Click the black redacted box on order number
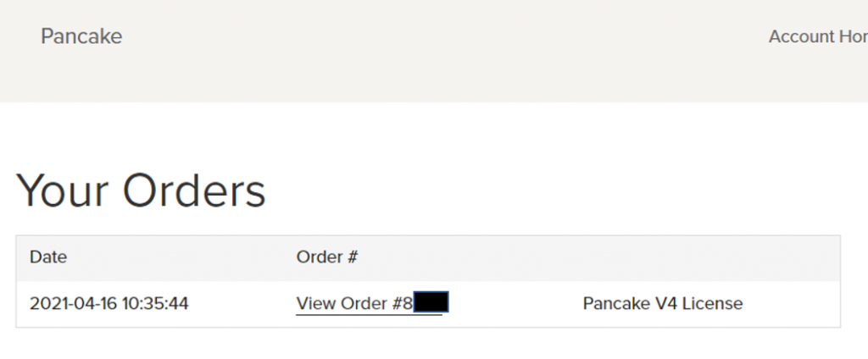868x359 pixels. pyautogui.click(x=431, y=302)
